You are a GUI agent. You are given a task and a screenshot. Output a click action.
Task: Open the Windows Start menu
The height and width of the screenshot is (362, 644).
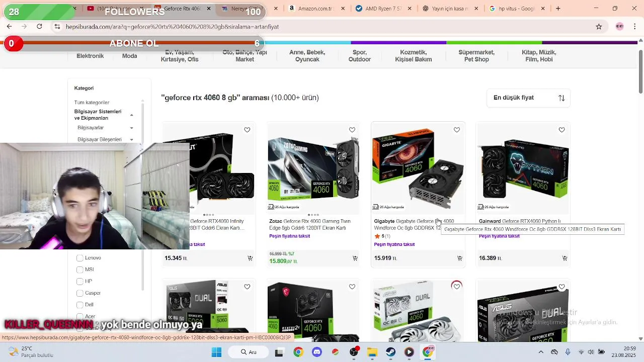tap(216, 352)
